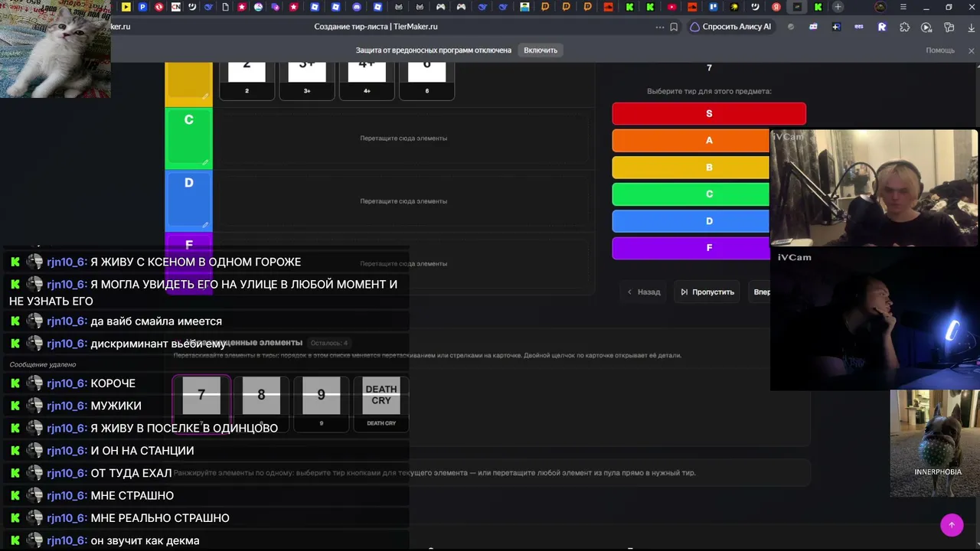Select the '8' card in the pool
The width and height of the screenshot is (980, 551).
(261, 403)
